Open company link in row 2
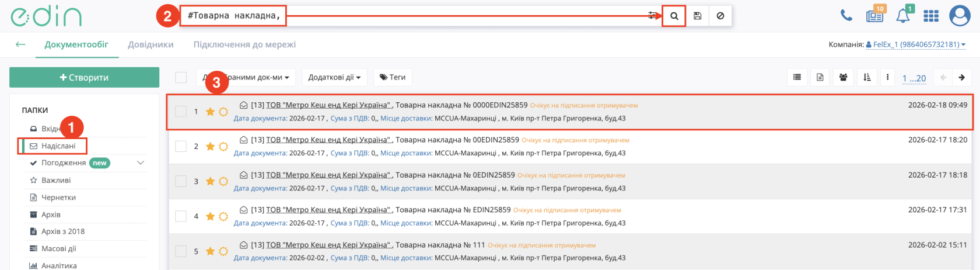 [x=329, y=140]
